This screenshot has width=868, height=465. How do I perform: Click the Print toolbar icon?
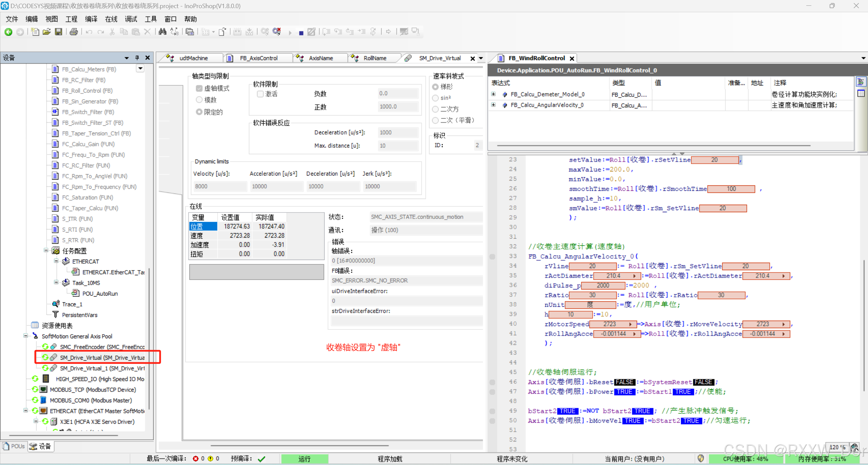click(x=74, y=32)
